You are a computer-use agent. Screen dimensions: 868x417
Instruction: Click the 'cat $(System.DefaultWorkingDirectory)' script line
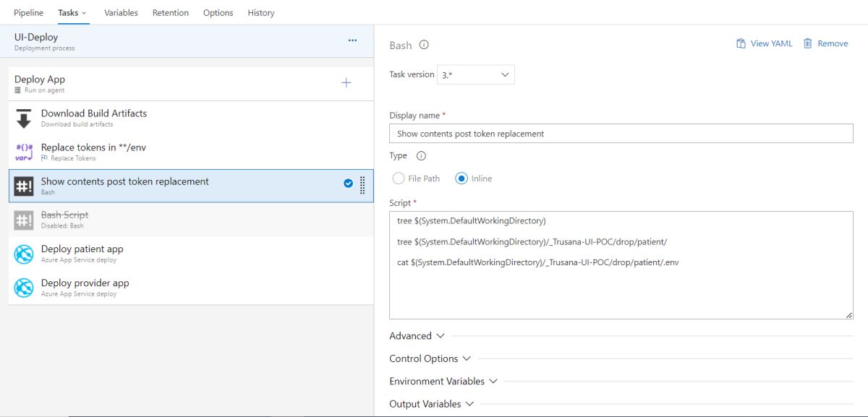[538, 262]
